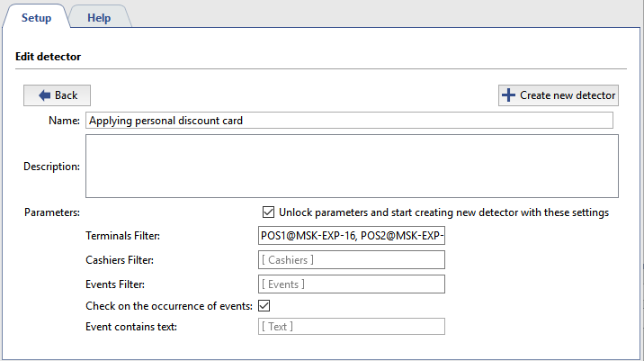The width and height of the screenshot is (644, 361).
Task: Open the Events Filter selection box
Action: point(351,284)
